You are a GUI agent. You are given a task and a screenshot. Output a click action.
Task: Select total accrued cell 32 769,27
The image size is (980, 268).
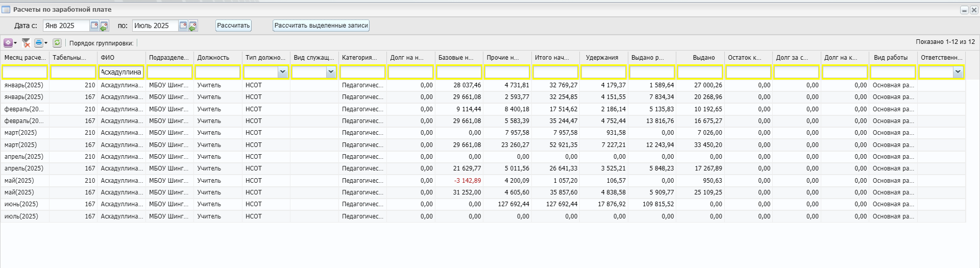(555, 85)
